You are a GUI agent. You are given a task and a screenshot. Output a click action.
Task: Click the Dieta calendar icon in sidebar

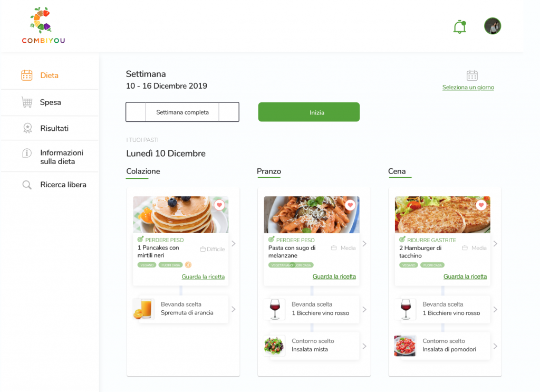[x=27, y=75]
